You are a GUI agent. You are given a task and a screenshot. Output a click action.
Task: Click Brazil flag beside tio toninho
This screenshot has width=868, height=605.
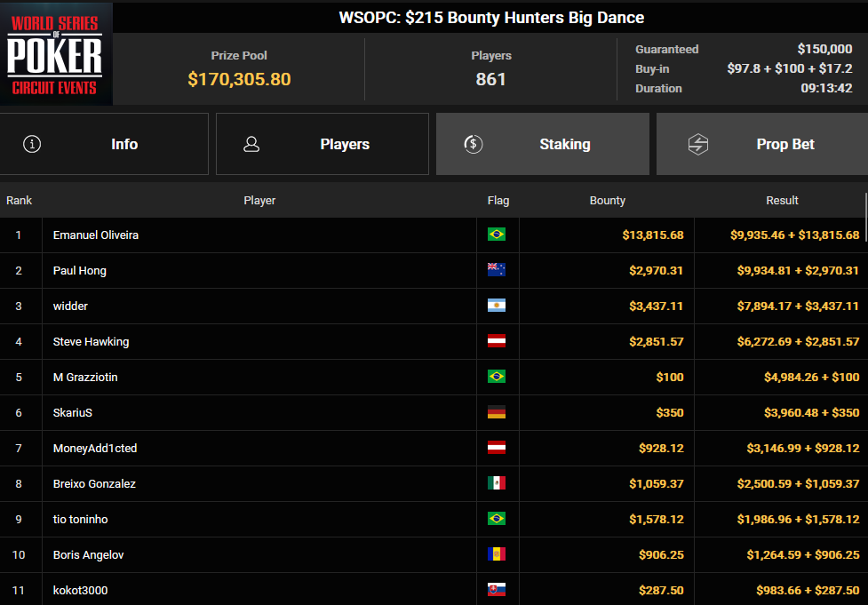(497, 519)
